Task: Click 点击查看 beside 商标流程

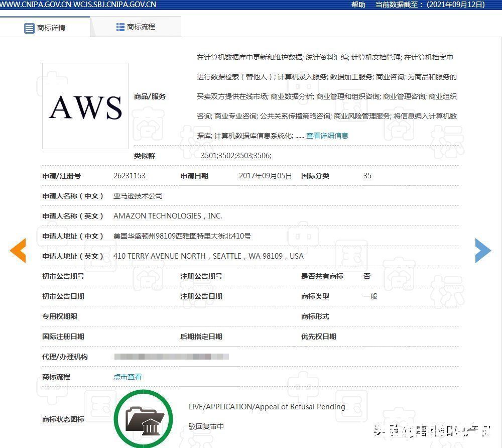Action: [x=127, y=376]
